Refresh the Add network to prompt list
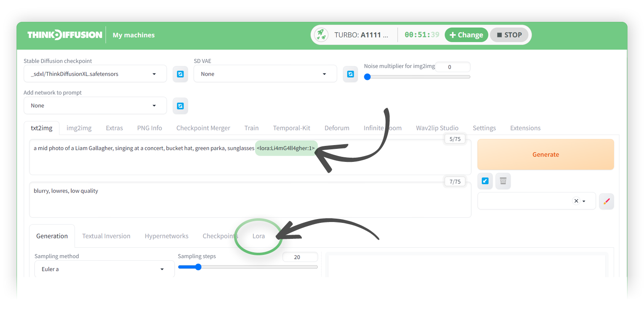 pos(180,106)
